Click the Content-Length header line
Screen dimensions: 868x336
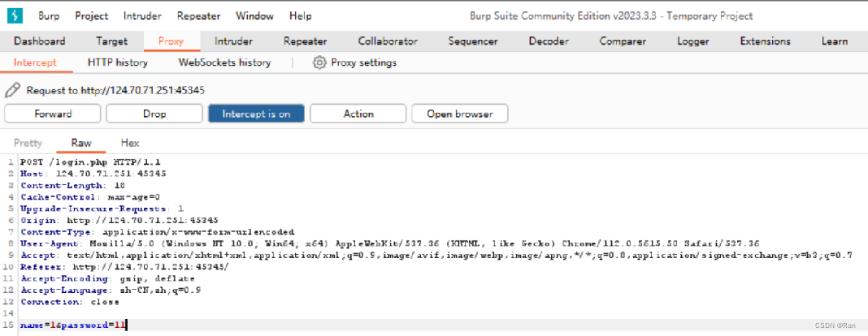point(72,185)
